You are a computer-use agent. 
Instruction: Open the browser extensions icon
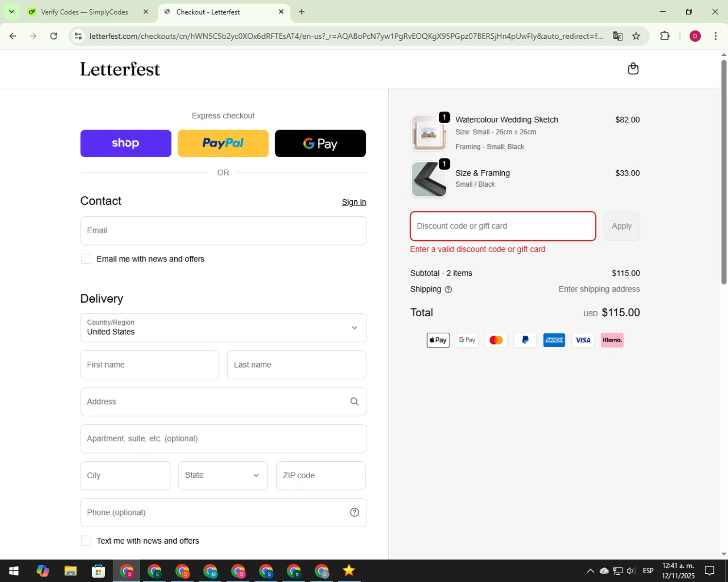(665, 36)
